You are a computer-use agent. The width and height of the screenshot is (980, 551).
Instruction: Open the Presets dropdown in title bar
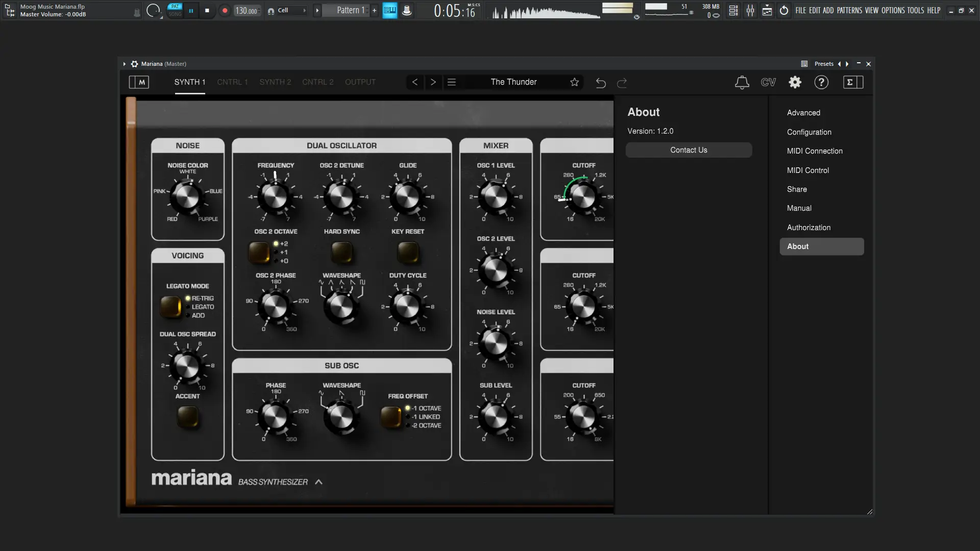tap(823, 64)
